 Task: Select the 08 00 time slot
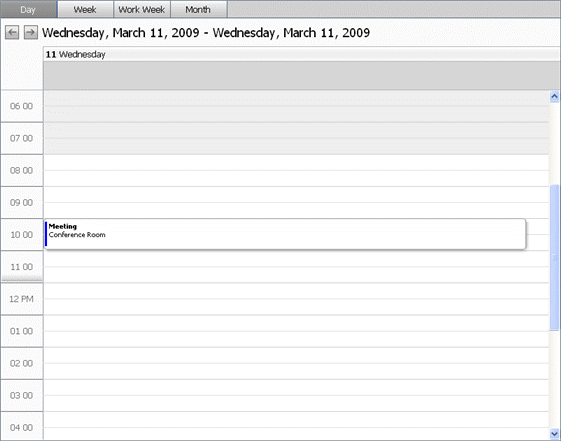[296, 170]
